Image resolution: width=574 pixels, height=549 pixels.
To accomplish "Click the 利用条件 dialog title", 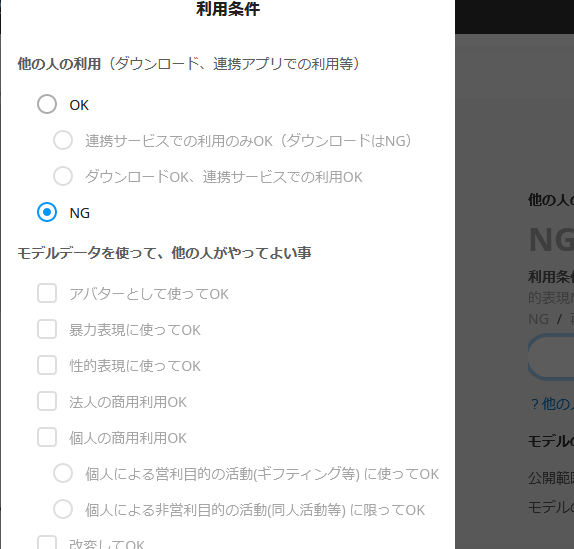I will (x=228, y=9).
